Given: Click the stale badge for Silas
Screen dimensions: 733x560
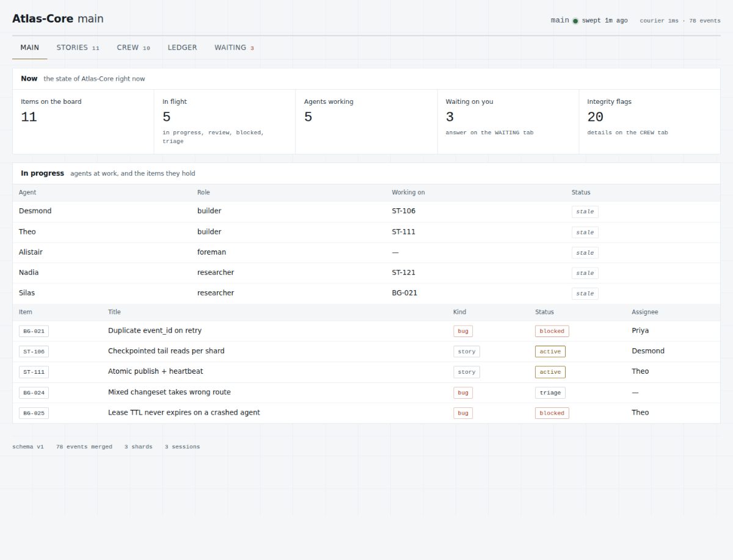Looking at the screenshot, I should tap(585, 294).
